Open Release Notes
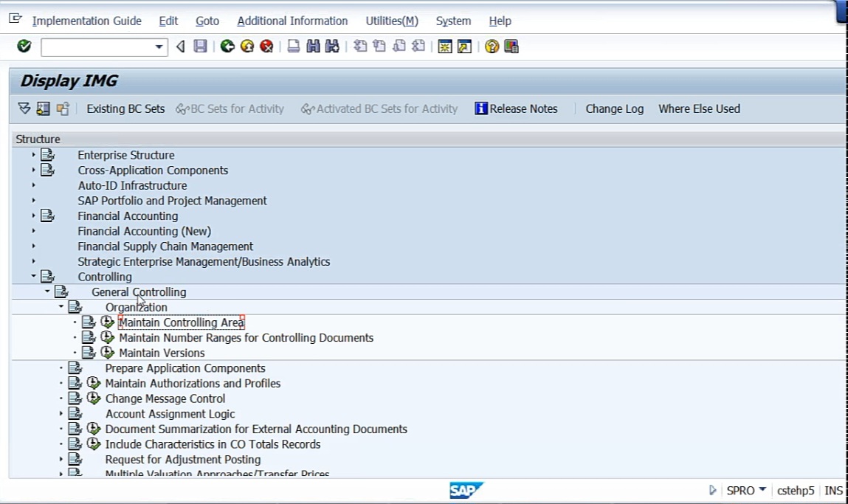Screen dimensions: 848x504 516,108
